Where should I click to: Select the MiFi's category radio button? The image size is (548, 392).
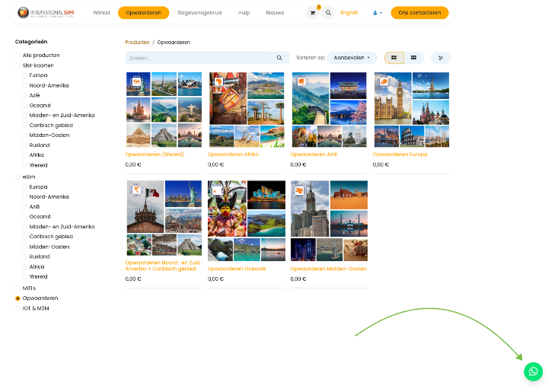coord(18,288)
